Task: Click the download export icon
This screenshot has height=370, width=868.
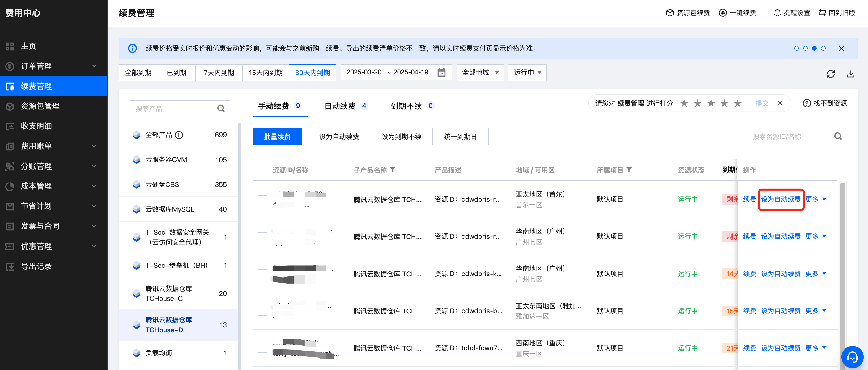Action: coord(850,74)
